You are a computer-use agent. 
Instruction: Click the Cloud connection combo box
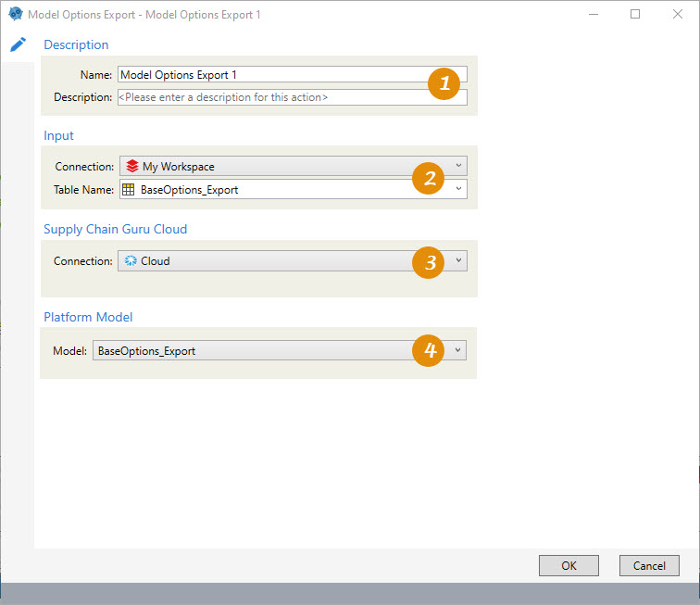coord(293,261)
